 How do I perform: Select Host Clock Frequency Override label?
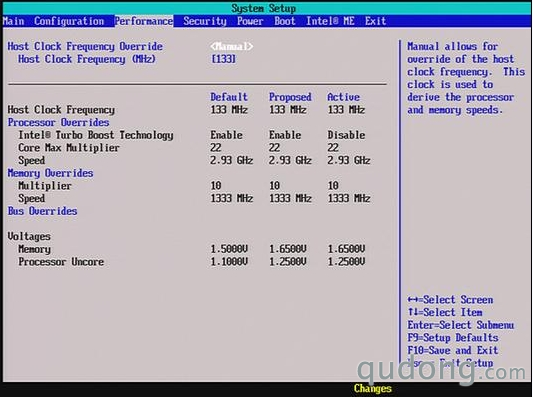point(85,46)
